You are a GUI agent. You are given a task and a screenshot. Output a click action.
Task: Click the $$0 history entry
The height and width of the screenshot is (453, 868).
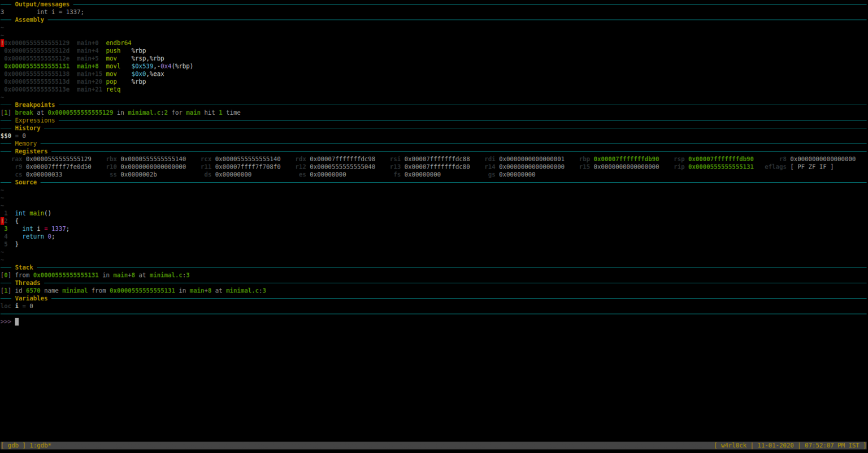click(6, 136)
